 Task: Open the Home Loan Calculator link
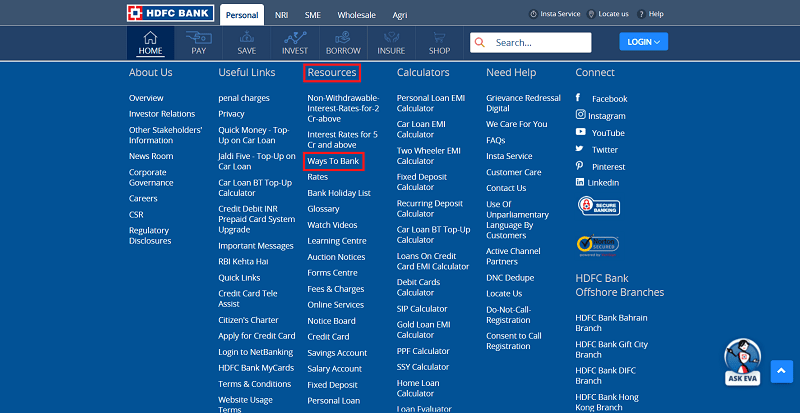click(x=418, y=388)
